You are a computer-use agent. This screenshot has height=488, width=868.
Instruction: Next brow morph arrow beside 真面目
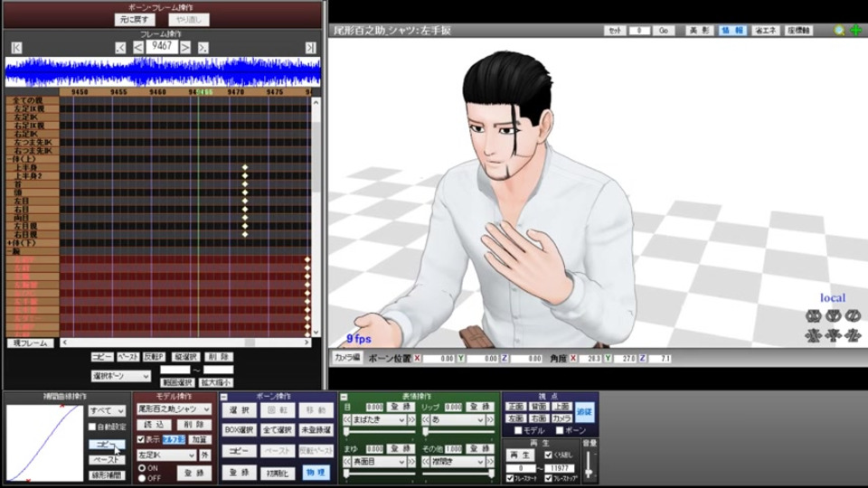(x=411, y=462)
